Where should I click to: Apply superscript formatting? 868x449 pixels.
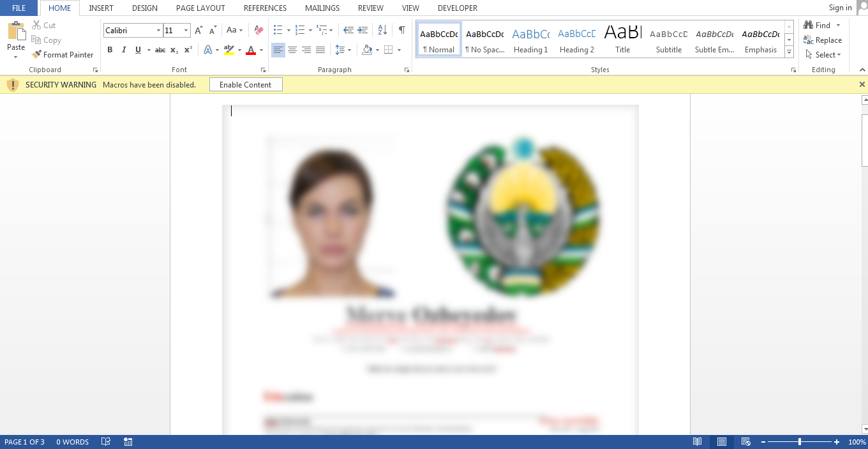(188, 50)
